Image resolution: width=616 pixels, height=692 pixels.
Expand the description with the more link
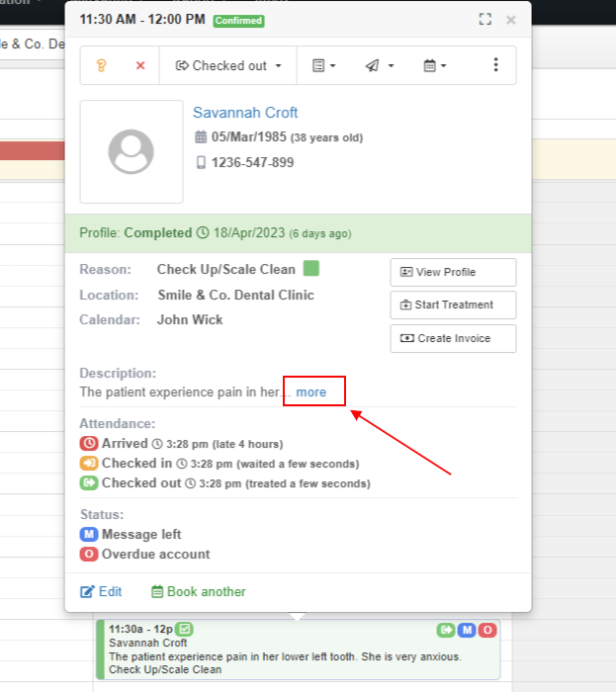tap(311, 391)
